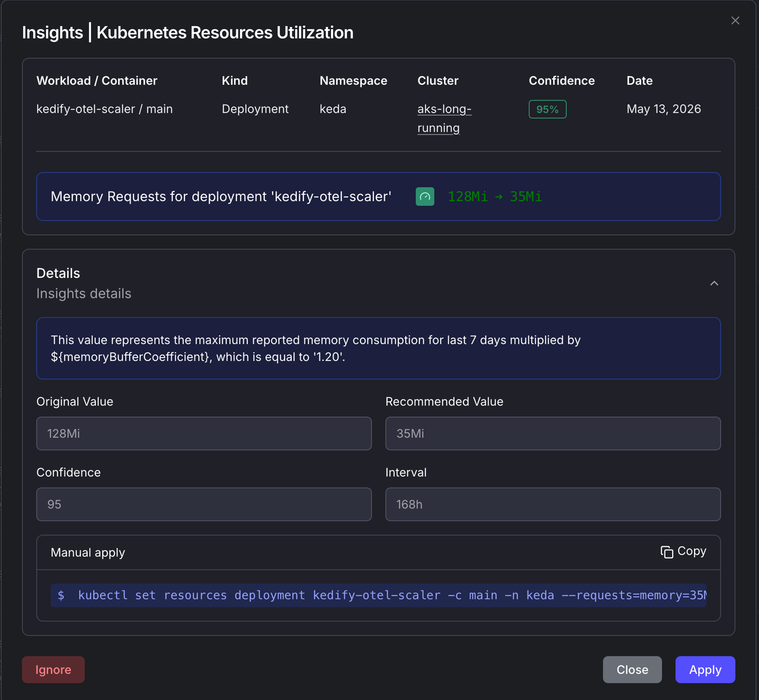Focus the Confidence field showing 95
759x700 pixels.
pos(204,504)
